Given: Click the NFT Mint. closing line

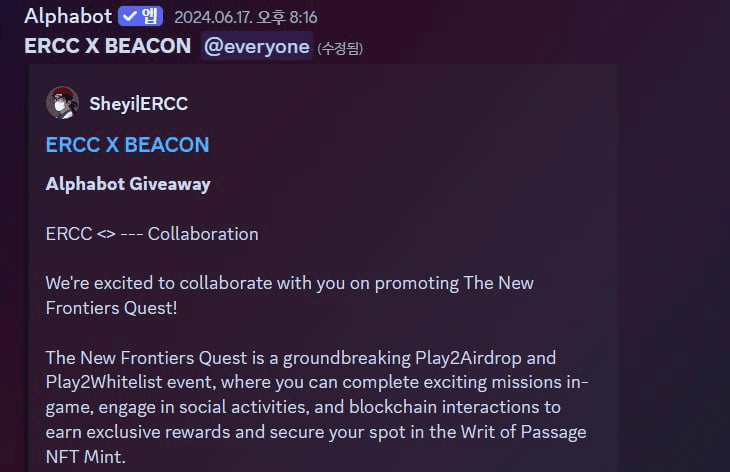Looking at the screenshot, I should coord(86,457).
